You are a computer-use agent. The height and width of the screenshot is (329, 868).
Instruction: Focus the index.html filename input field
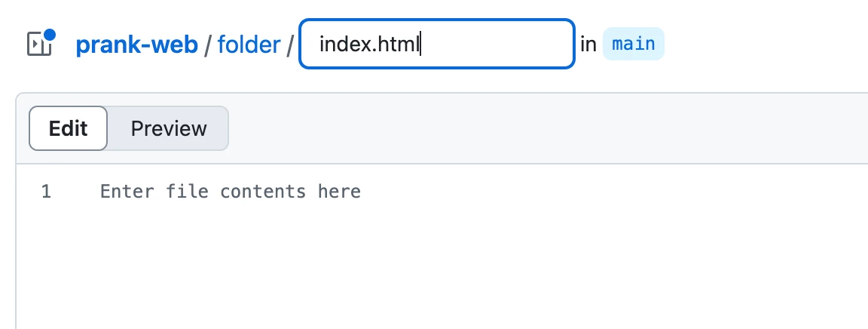click(x=437, y=45)
